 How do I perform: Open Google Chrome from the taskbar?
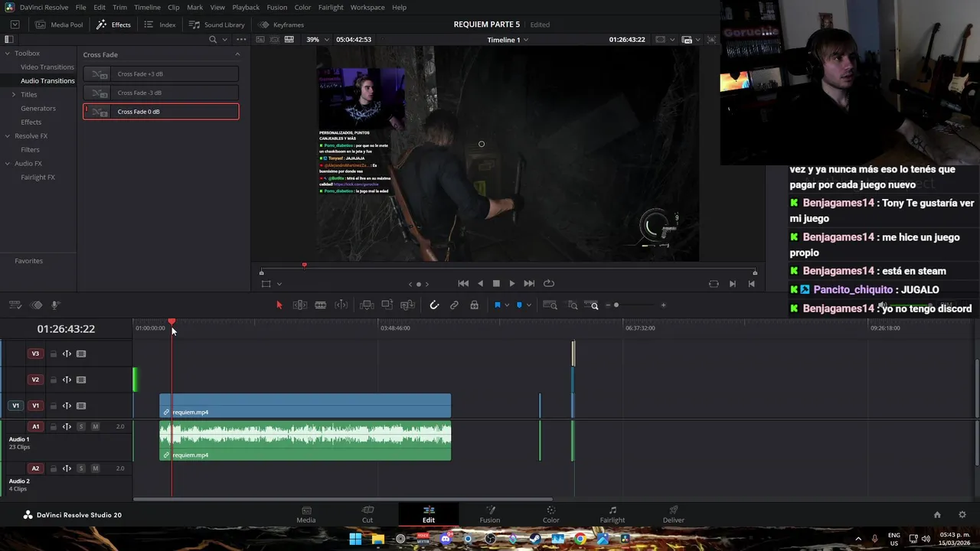tap(580, 539)
